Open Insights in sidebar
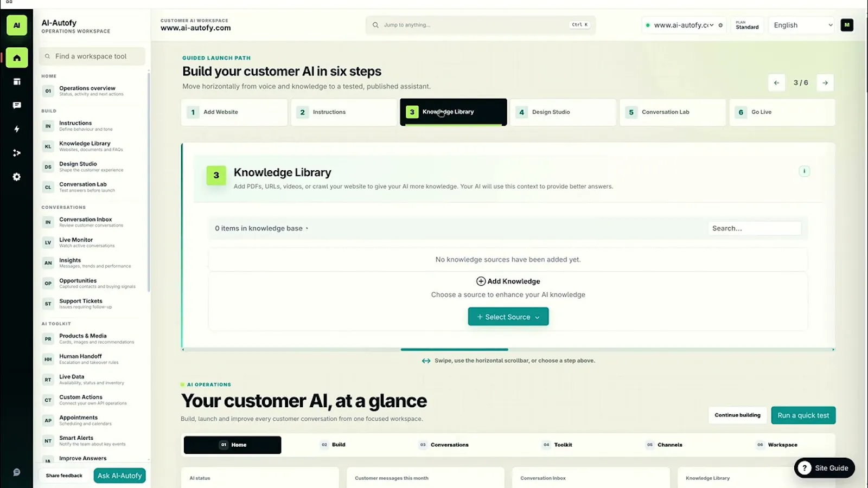Image resolution: width=868 pixels, height=488 pixels. [x=92, y=263]
